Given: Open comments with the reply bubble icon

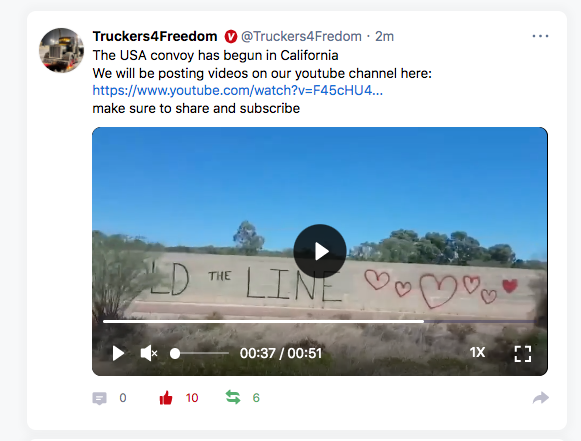Looking at the screenshot, I should click(99, 398).
